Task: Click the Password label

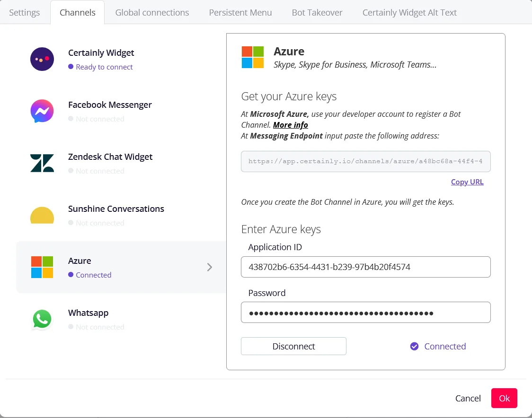Action: (266, 293)
